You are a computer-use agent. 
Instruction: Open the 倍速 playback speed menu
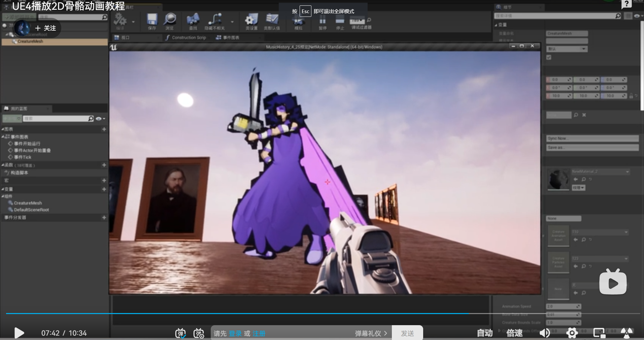coord(514,333)
